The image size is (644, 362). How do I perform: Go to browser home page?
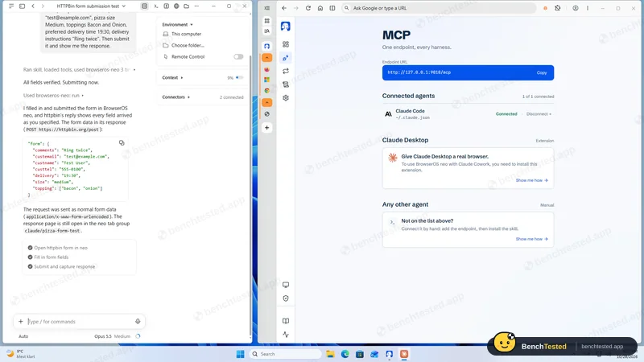[320, 8]
